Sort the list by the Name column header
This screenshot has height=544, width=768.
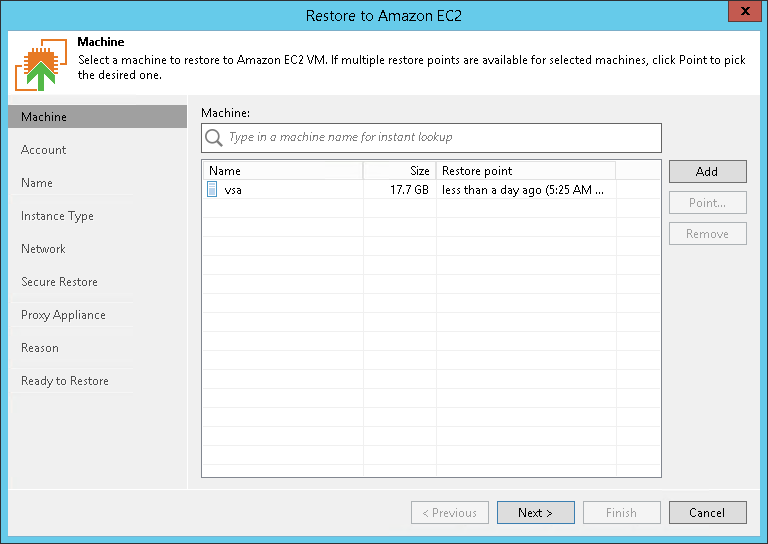pos(282,171)
